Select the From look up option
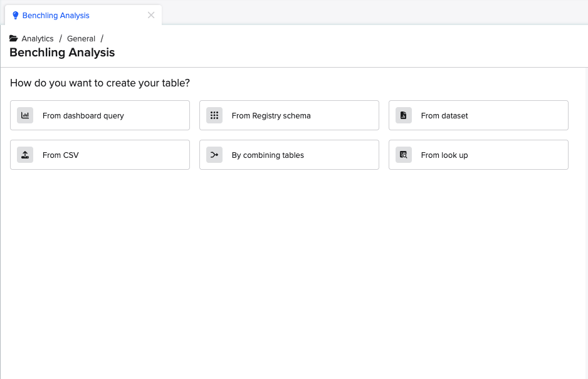 click(478, 155)
